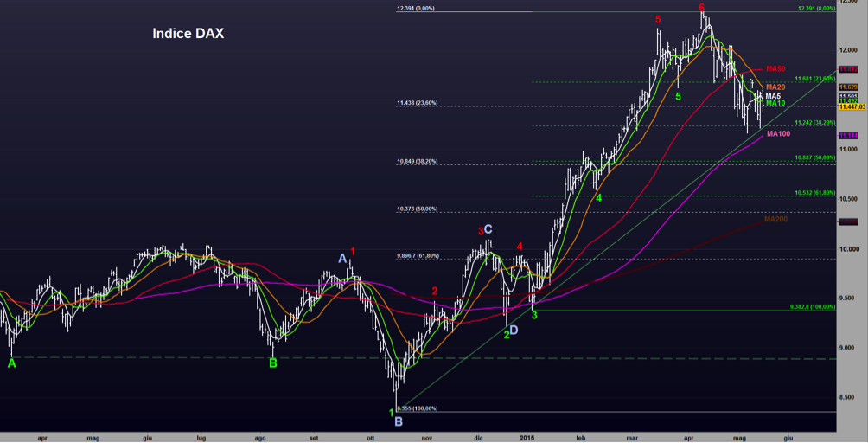Click the 12.000 price axis label
Image resolution: width=868 pixels, height=443 pixels.
[848, 50]
